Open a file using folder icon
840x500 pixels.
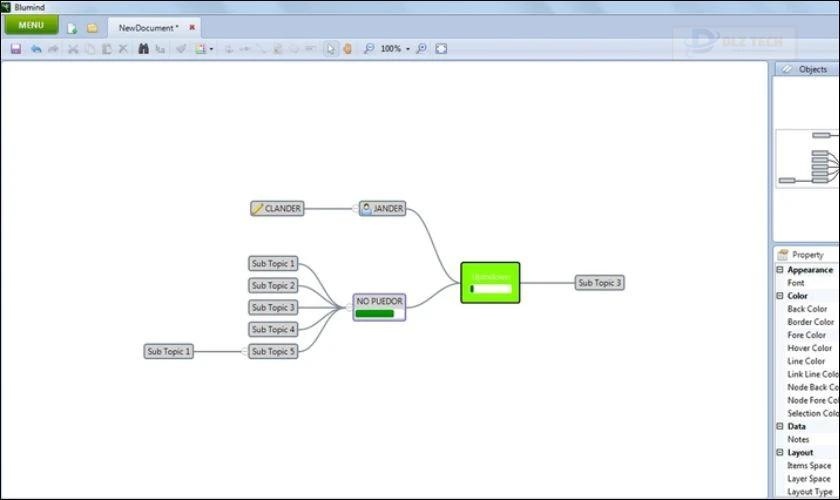pos(92,28)
